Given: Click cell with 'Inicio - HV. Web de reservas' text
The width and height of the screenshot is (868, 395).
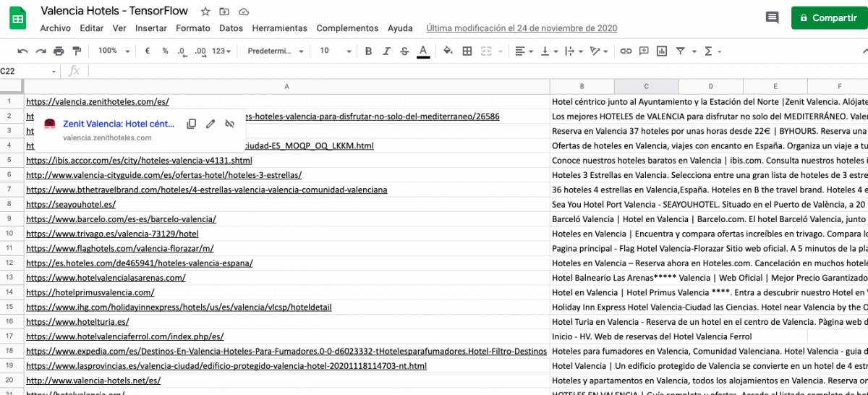Looking at the screenshot, I should point(652,336).
